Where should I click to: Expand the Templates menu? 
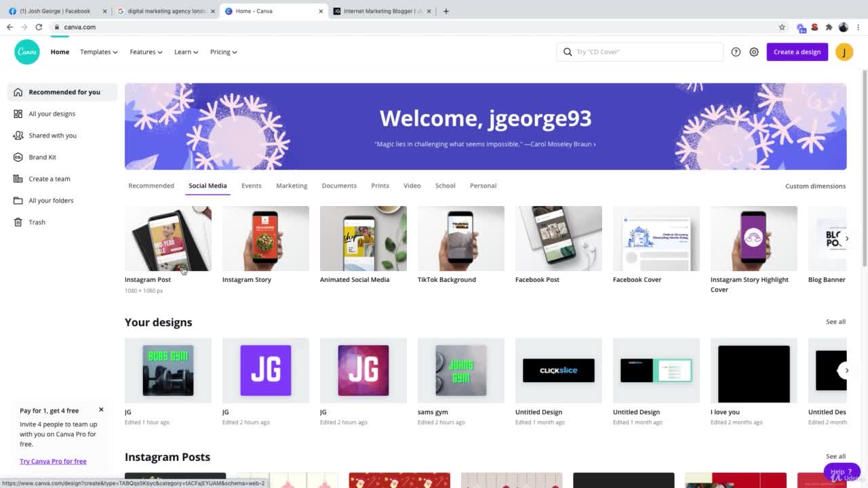99,52
